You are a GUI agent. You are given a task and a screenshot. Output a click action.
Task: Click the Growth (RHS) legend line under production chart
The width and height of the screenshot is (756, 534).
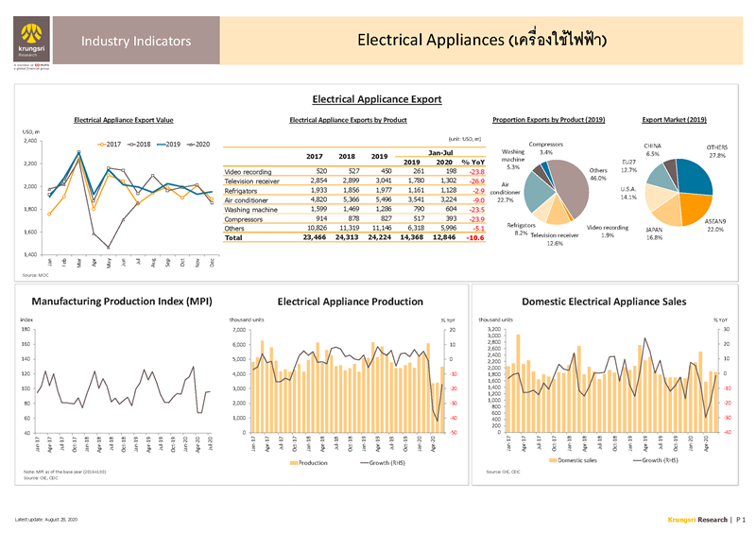(354, 476)
